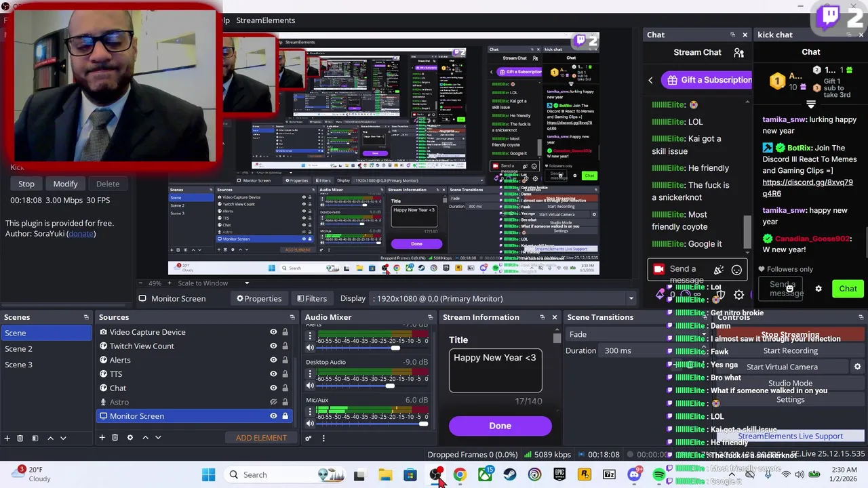Select Scene 3 in Scenes list
The image size is (868, 488).
pyautogui.click(x=45, y=365)
